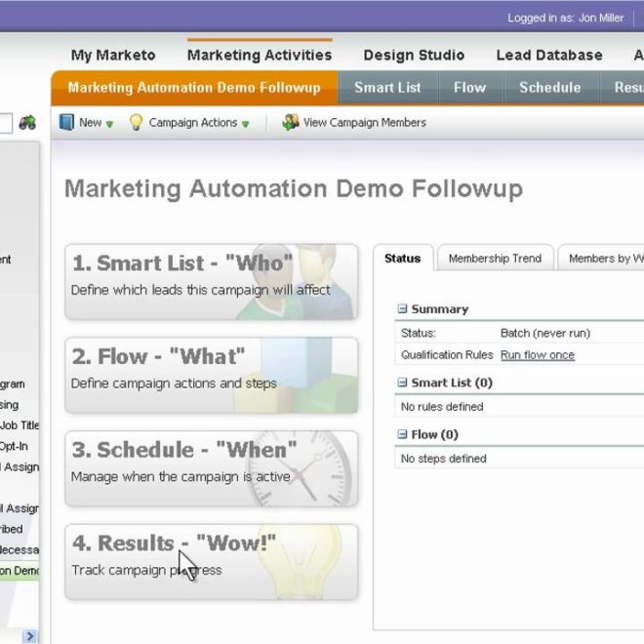The height and width of the screenshot is (644, 644).
Task: Open the 3. Schedule - "When" card
Action: 212,468
